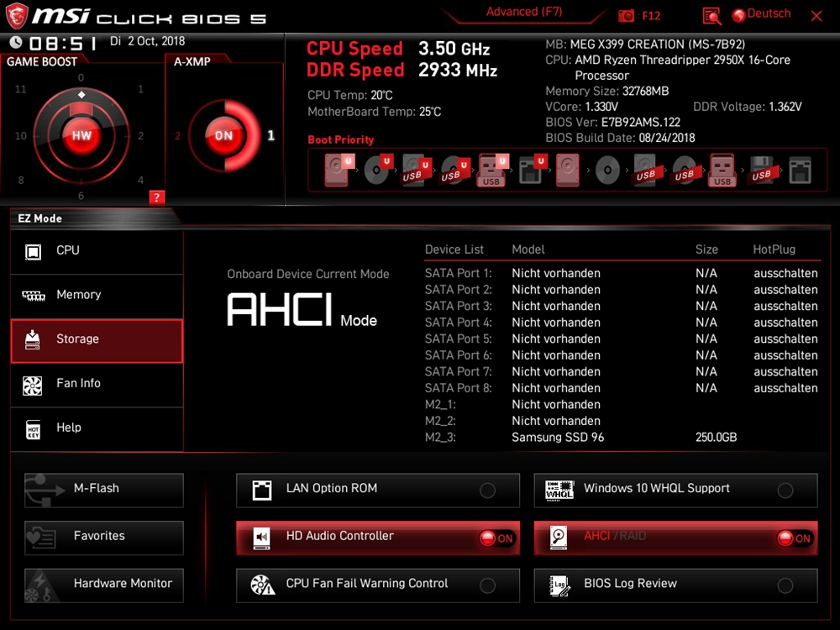Select the Memory tab in sidebar
Screen dimensions: 840x630
click(x=97, y=295)
